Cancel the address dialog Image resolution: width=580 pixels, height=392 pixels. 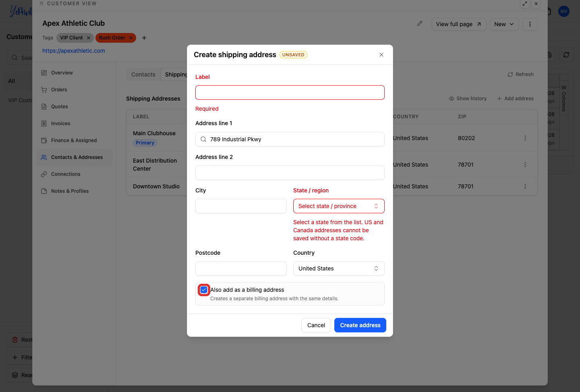316,325
